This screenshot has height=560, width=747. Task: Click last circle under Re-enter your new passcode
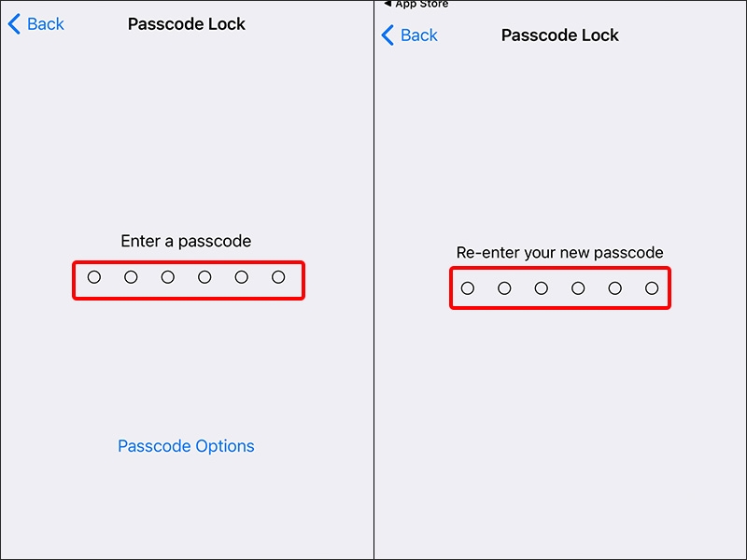point(652,288)
